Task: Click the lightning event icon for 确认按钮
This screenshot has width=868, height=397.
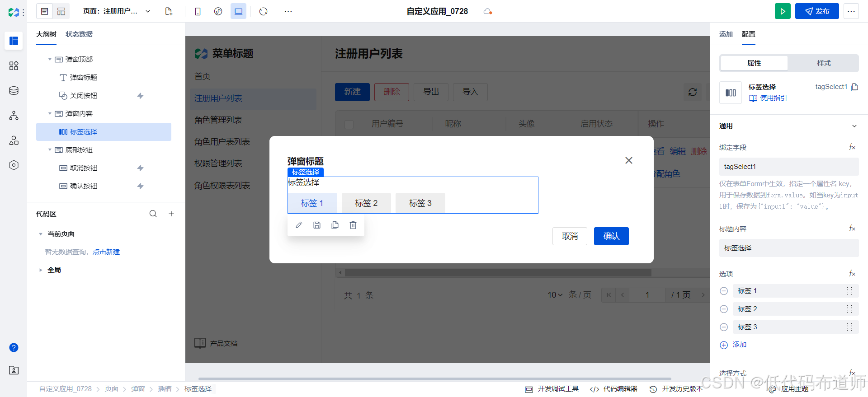Action: point(141,186)
